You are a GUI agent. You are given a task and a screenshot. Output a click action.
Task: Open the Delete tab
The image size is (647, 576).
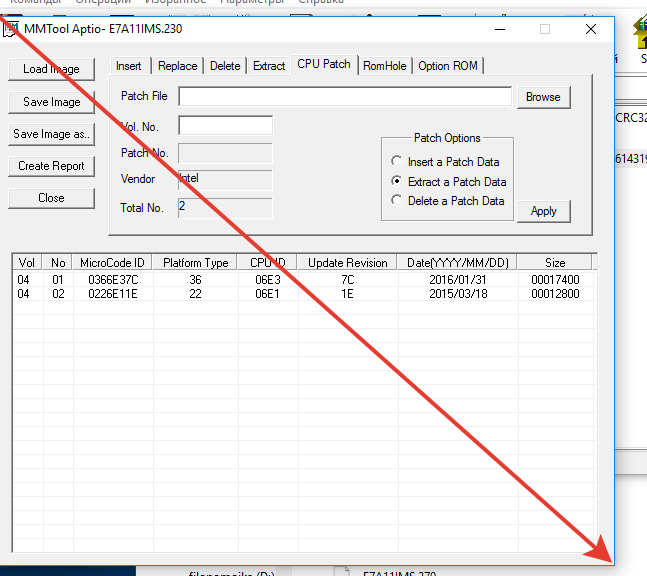[x=225, y=66]
